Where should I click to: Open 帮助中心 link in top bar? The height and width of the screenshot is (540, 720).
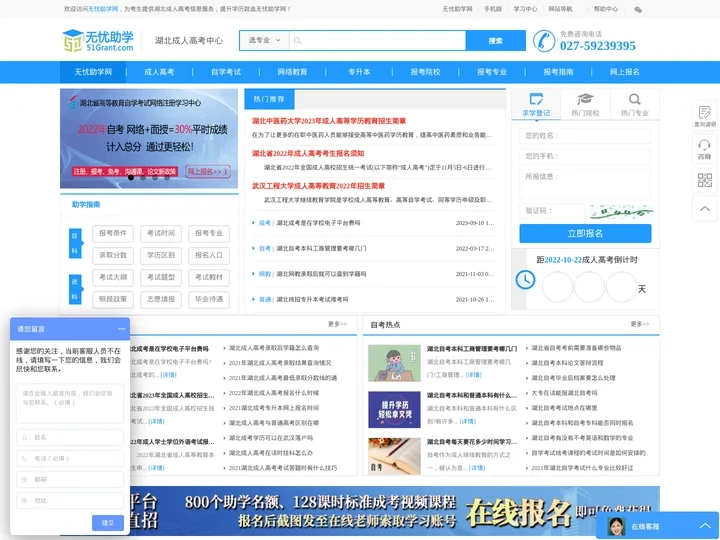(x=606, y=9)
